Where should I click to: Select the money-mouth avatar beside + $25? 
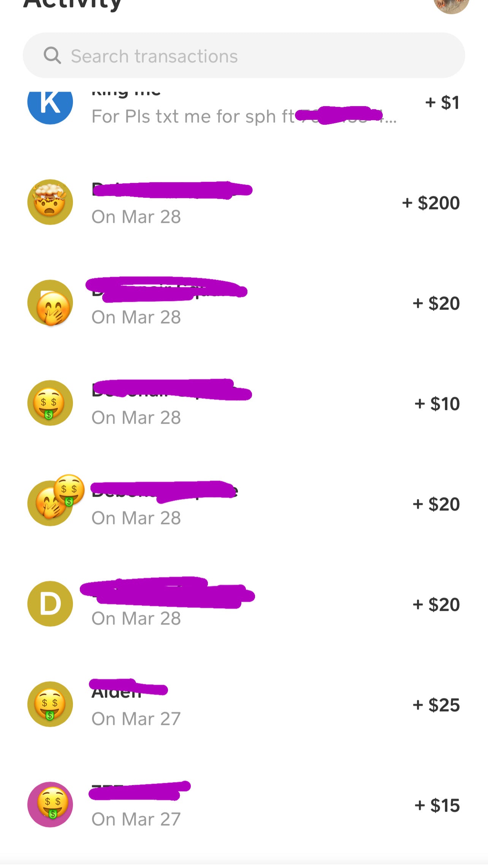coord(50,704)
